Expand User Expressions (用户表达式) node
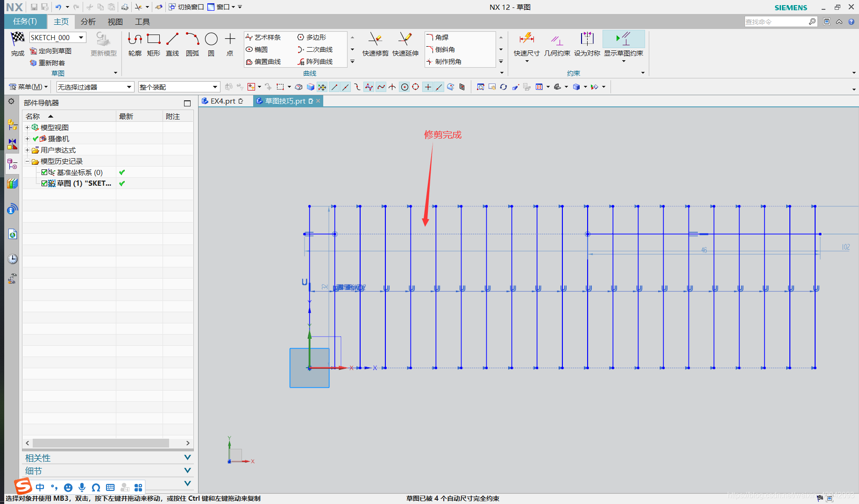The image size is (859, 504). [x=27, y=150]
